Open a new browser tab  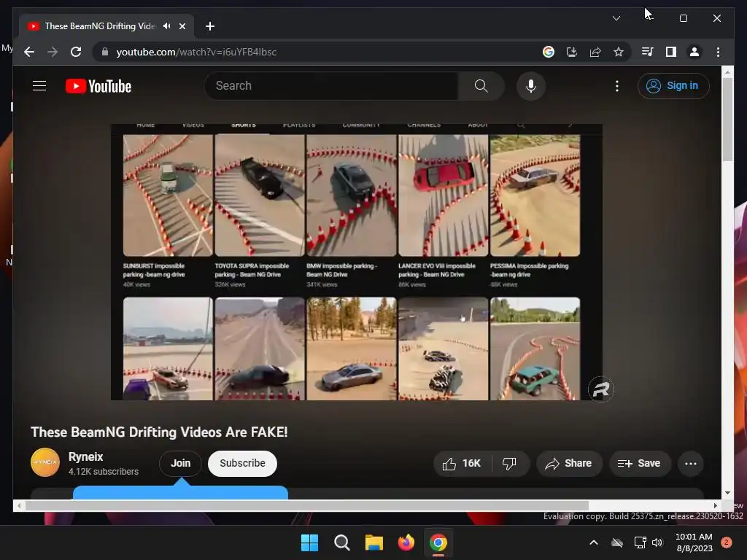tap(209, 26)
